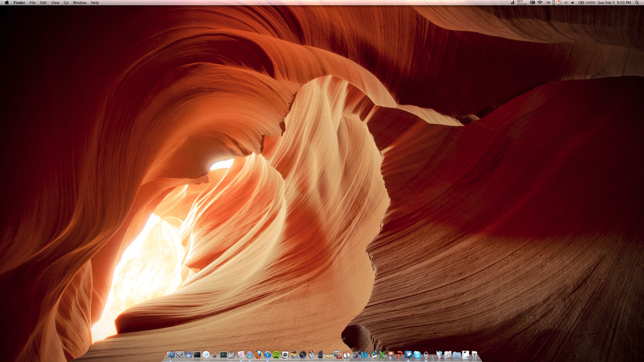
Task: Open the Downloads folder stack in Dock
Action: pos(457,355)
